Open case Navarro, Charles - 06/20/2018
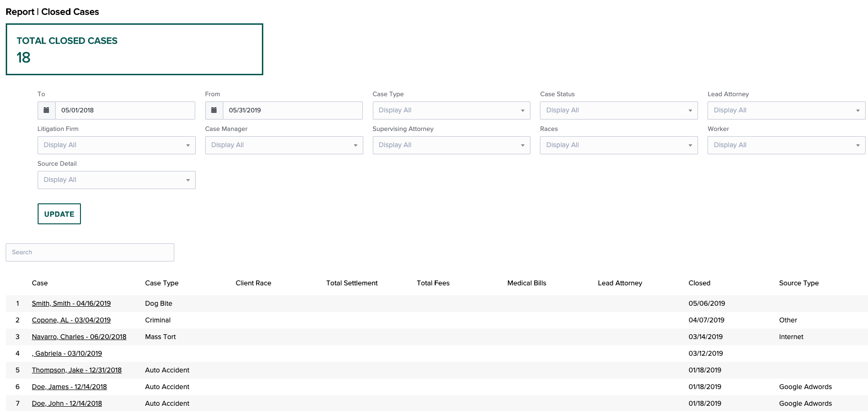The image size is (868, 411). [79, 337]
